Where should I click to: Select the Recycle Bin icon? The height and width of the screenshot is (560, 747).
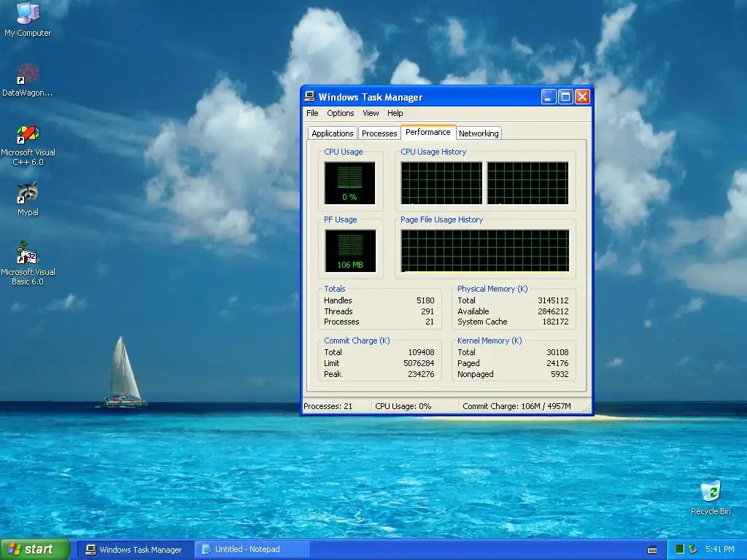pos(711,497)
